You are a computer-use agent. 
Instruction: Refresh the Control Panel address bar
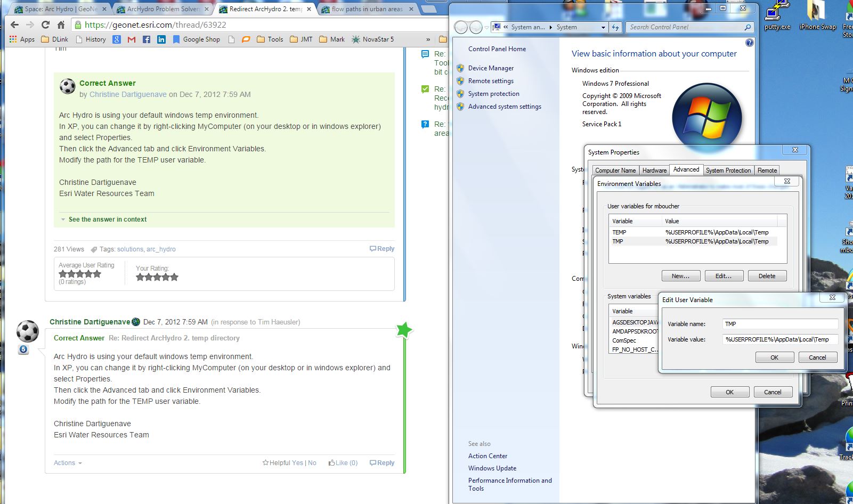[615, 27]
